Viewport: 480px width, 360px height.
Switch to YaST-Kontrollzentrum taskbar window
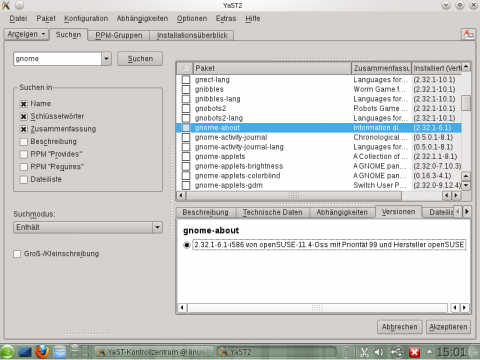tap(154, 352)
